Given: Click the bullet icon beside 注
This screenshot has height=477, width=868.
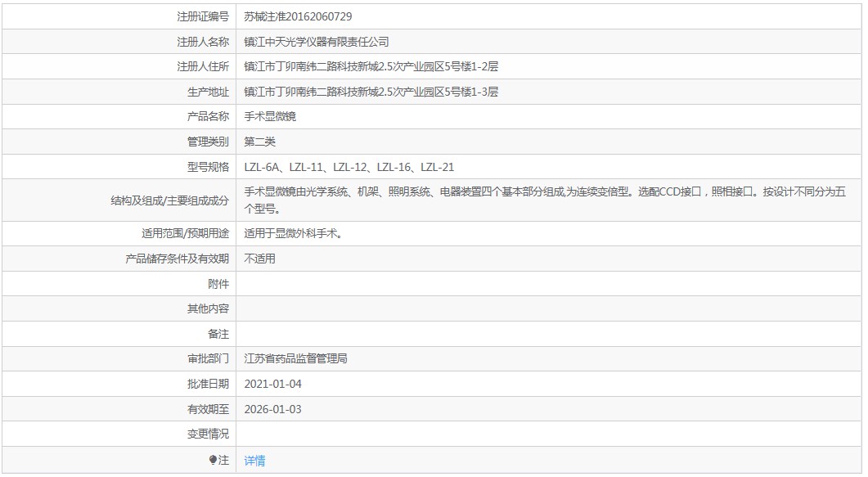Looking at the screenshot, I should (x=213, y=460).
